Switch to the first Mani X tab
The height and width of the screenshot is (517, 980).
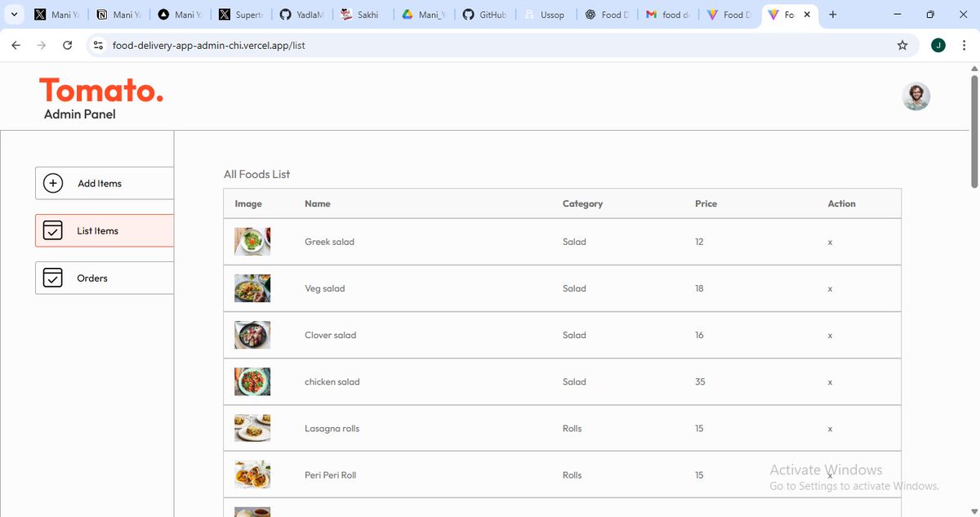(57, 15)
